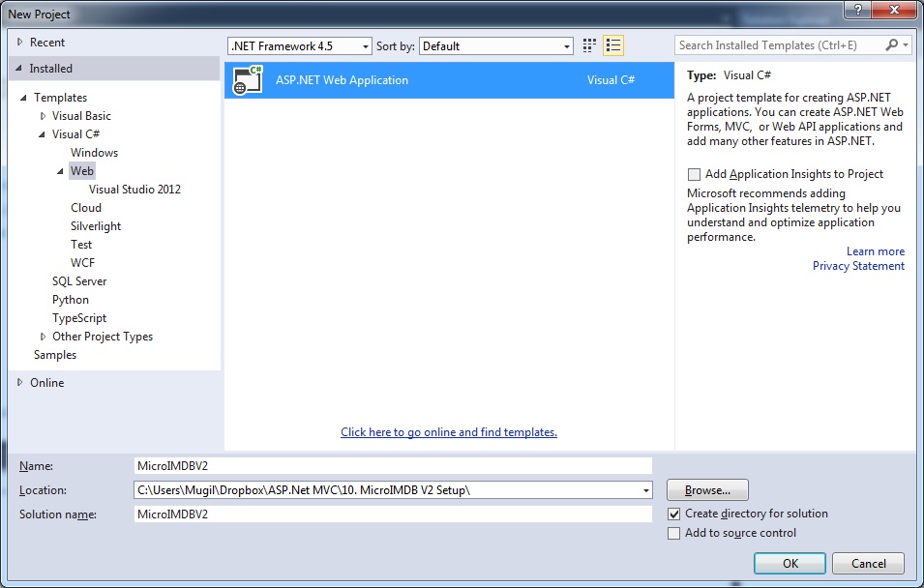Screen dimensions: 924x588
Task: Select Windows under Visual C#
Action: click(x=94, y=153)
